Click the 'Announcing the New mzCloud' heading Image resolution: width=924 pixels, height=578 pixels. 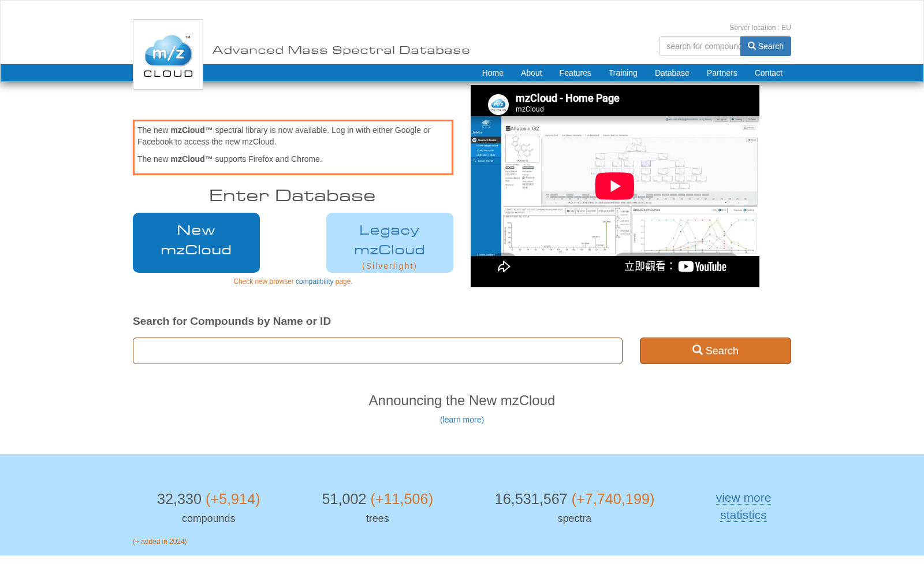462,401
